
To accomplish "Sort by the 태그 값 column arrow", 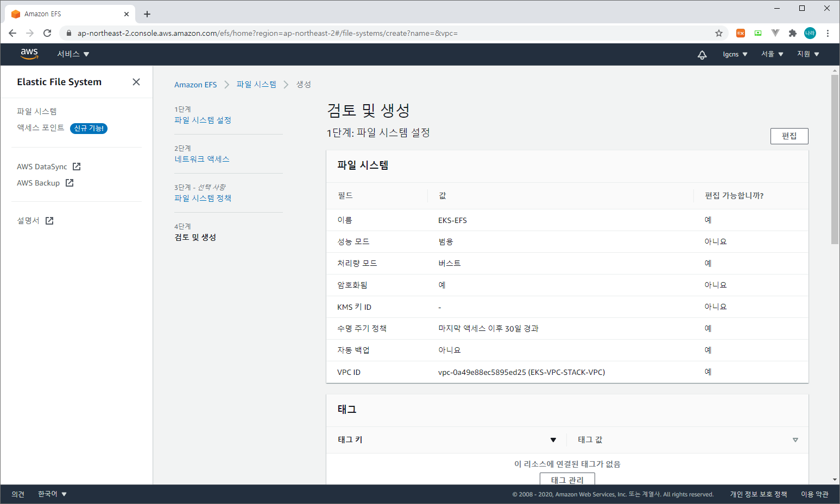I will coord(795,440).
